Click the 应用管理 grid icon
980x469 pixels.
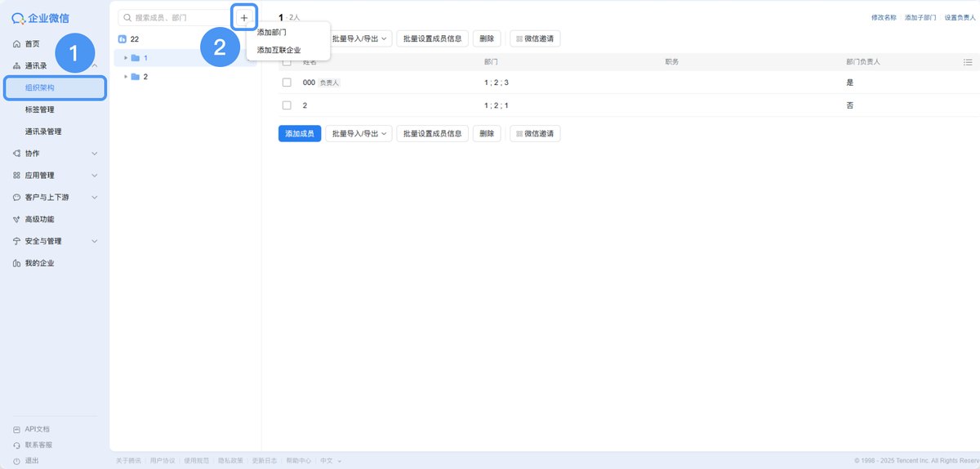17,176
